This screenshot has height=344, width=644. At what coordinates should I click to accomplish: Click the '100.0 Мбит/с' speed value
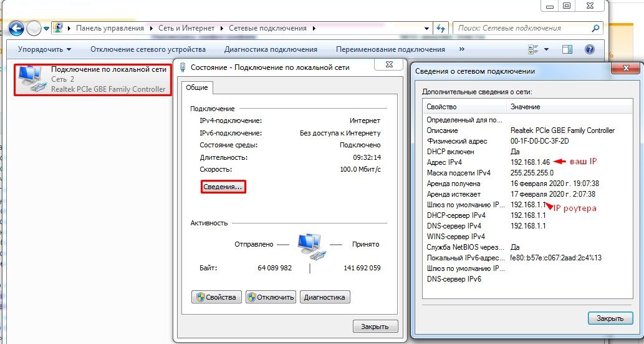pos(360,170)
